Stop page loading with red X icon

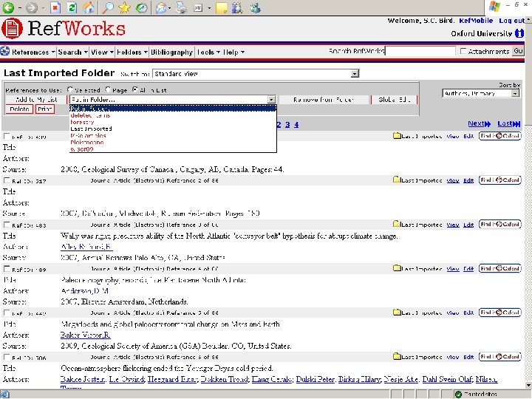tap(55, 7)
